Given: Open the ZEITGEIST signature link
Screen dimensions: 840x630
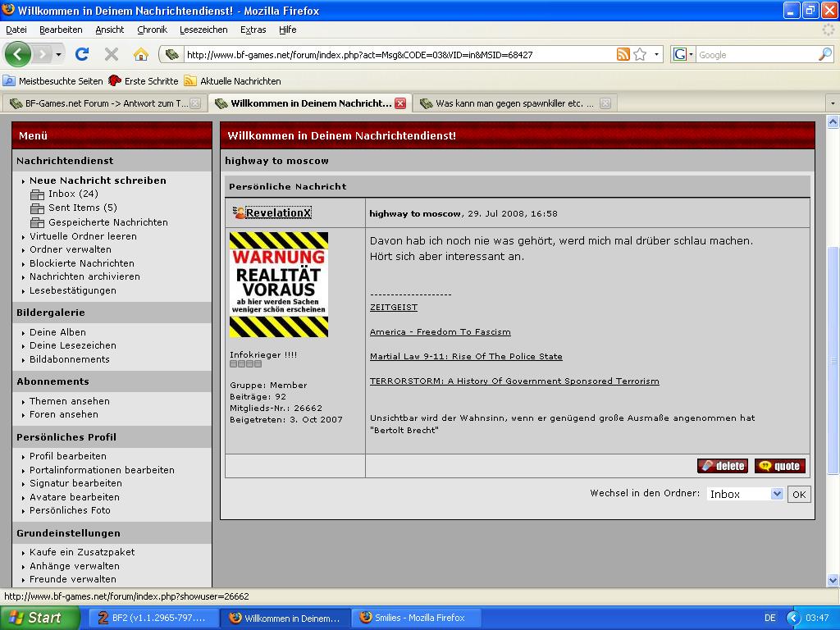Looking at the screenshot, I should (394, 308).
